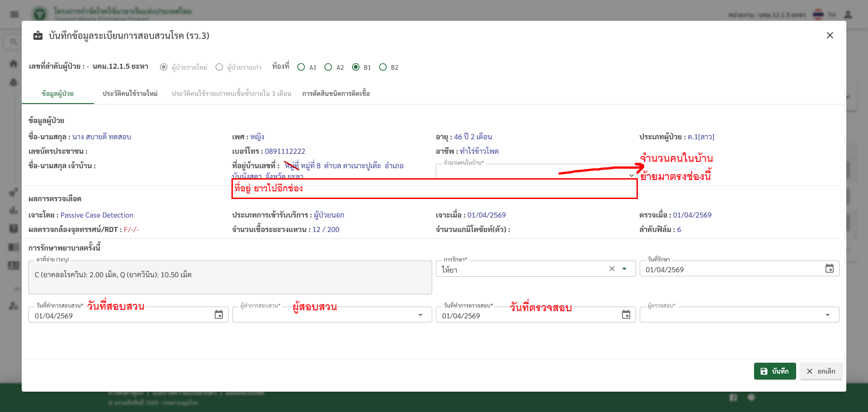Select room B2 radio button
Viewport: 868px width, 412px height.
click(383, 67)
